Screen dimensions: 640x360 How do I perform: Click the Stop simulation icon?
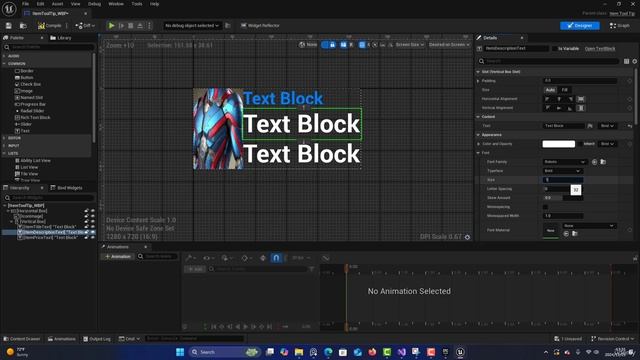pyautogui.click(x=131, y=26)
